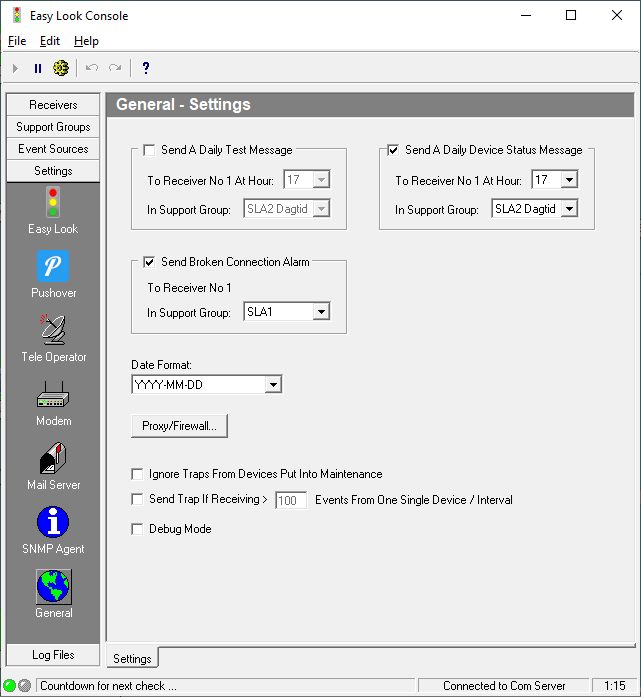This screenshot has width=641, height=697.
Task: Click the Receivers sidebar button
Action: tap(53, 104)
